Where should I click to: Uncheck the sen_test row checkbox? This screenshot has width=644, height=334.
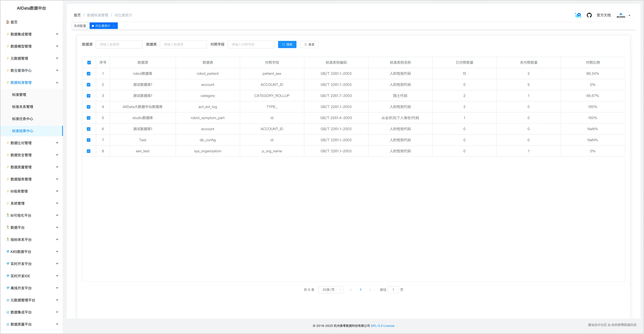click(x=88, y=151)
